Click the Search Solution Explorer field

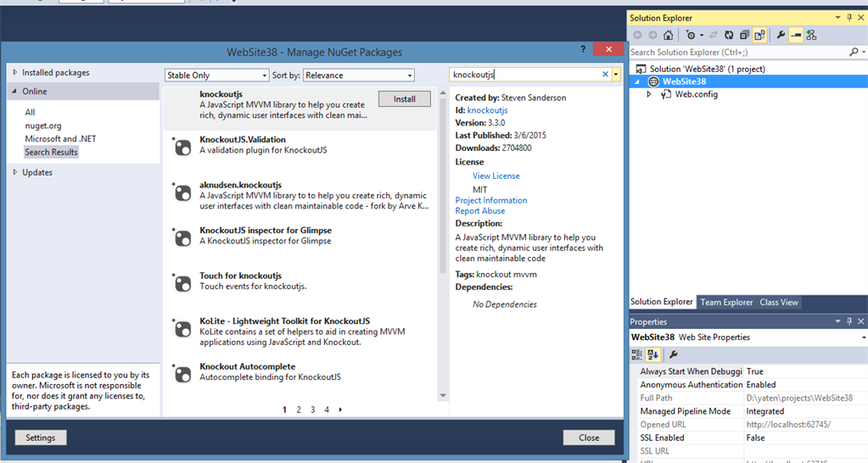point(739,52)
